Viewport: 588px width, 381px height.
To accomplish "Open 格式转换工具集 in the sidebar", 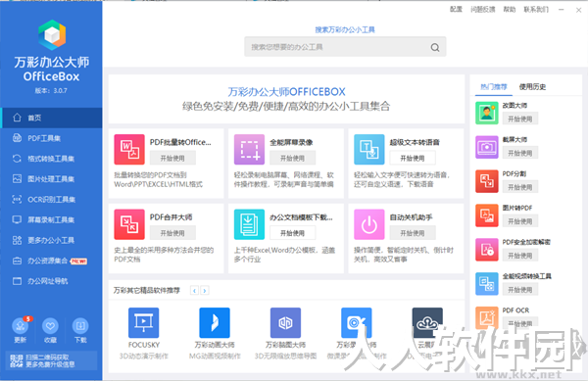I will 51,159.
